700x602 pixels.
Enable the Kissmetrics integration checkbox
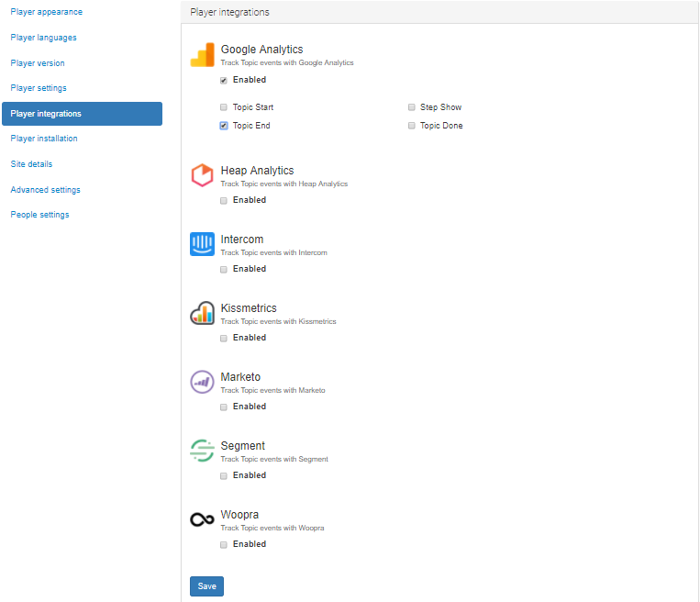(224, 338)
